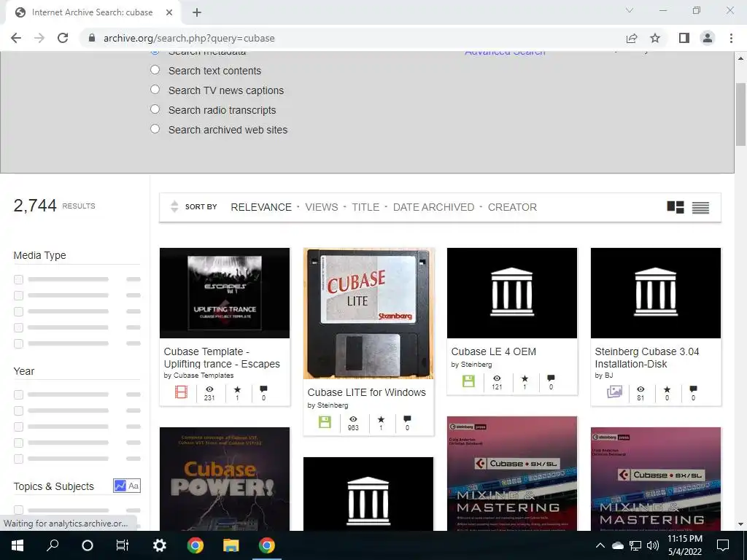Close the Internet Archive Search tab
Viewport: 747px width, 560px height.
(x=169, y=12)
